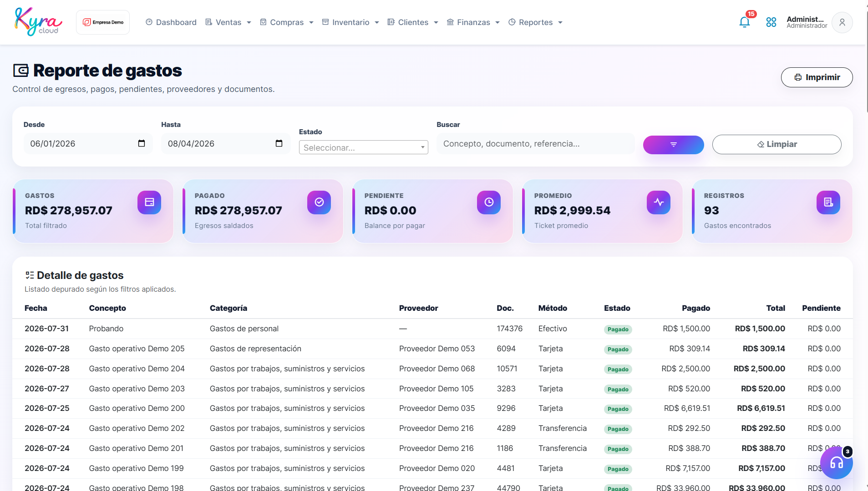The width and height of the screenshot is (868, 491).
Task: Go to the Dashboard menu item
Action: point(171,22)
